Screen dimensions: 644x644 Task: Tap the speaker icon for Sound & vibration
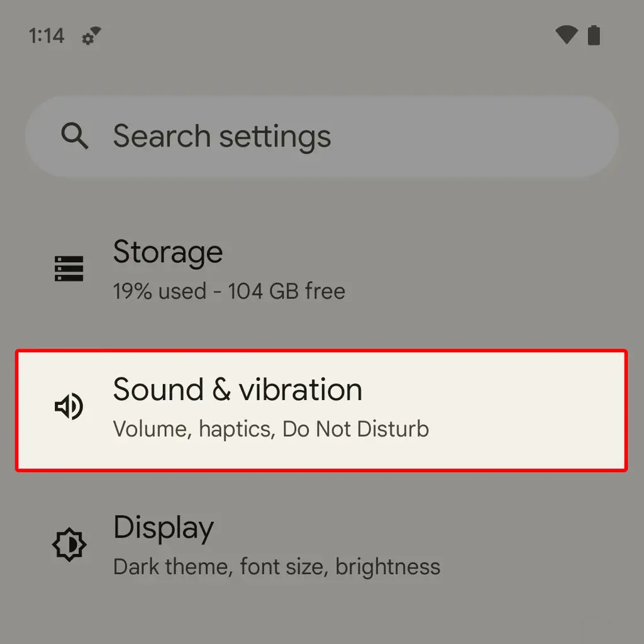click(x=69, y=407)
